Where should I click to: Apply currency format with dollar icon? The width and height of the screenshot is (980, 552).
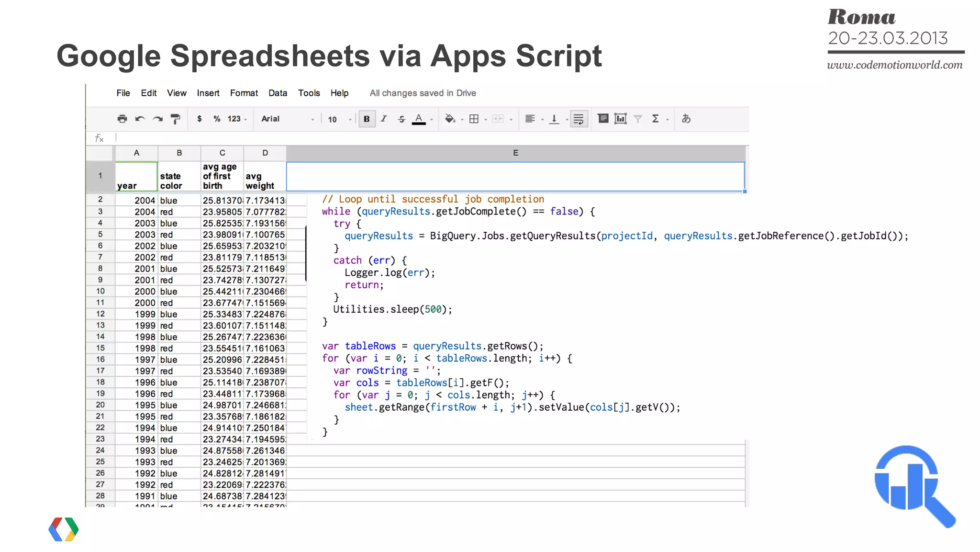[x=200, y=119]
